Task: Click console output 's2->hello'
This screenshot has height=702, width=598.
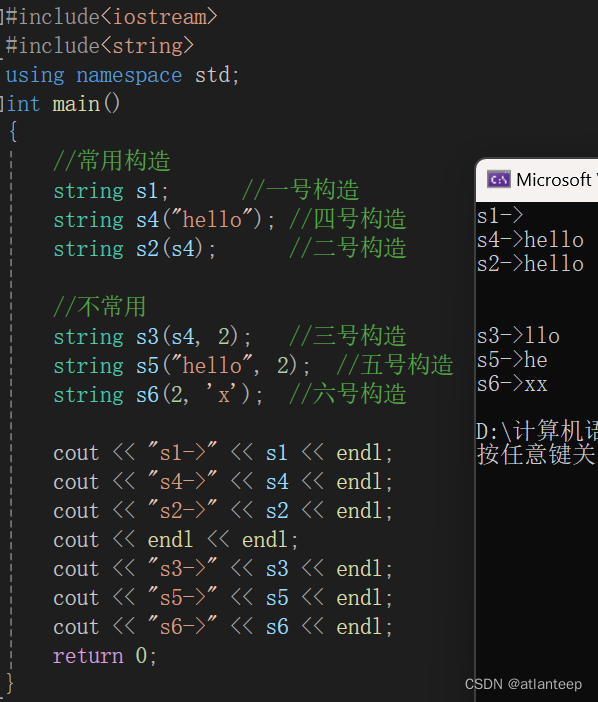Action: coord(530,264)
